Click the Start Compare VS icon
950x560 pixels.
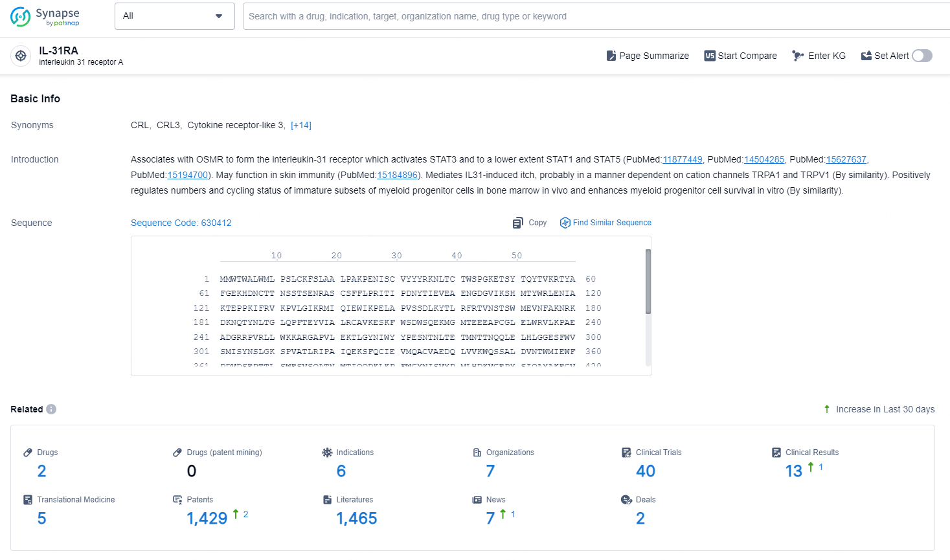coord(710,56)
